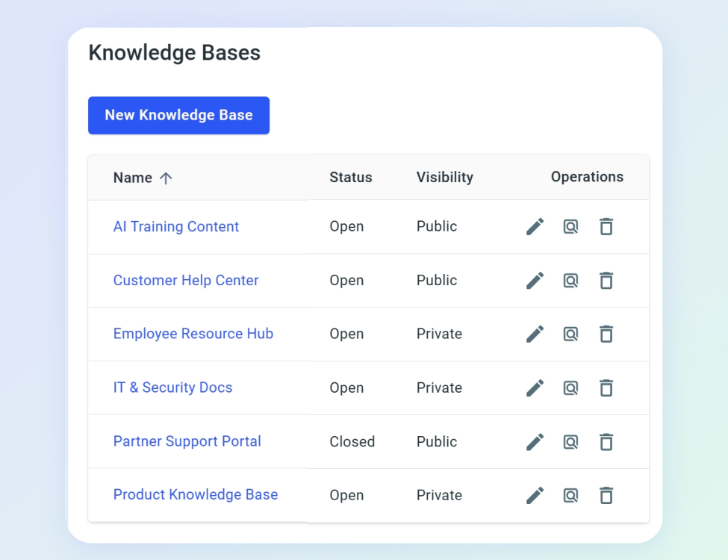Edit the Partner Support Portal
The width and height of the screenshot is (728, 560).
(x=535, y=441)
